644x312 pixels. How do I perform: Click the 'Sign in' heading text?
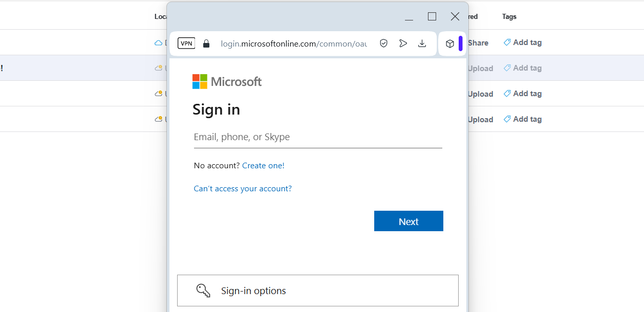click(216, 109)
